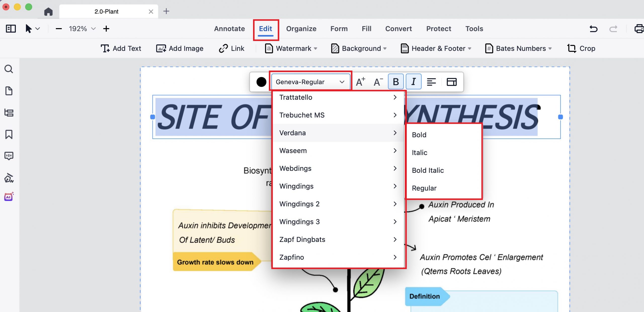Image resolution: width=644 pixels, height=312 pixels.
Task: Open the outline list sidebar icon
Action: tap(9, 113)
